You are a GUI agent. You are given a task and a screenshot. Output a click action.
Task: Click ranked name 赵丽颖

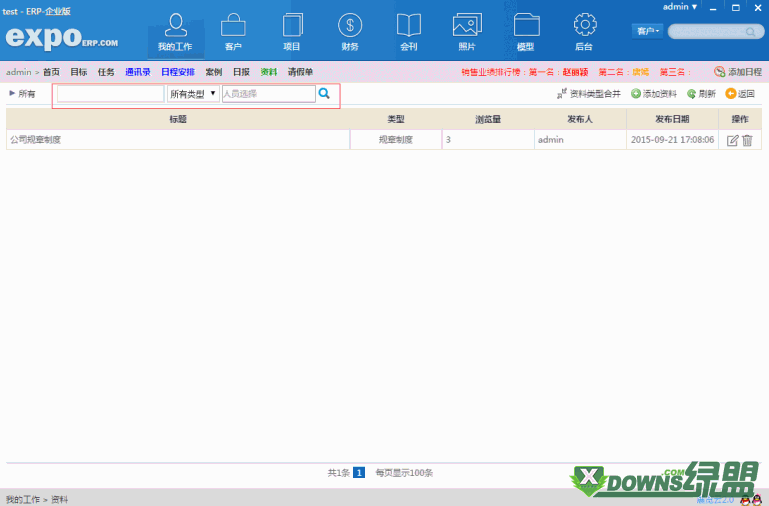click(575, 72)
